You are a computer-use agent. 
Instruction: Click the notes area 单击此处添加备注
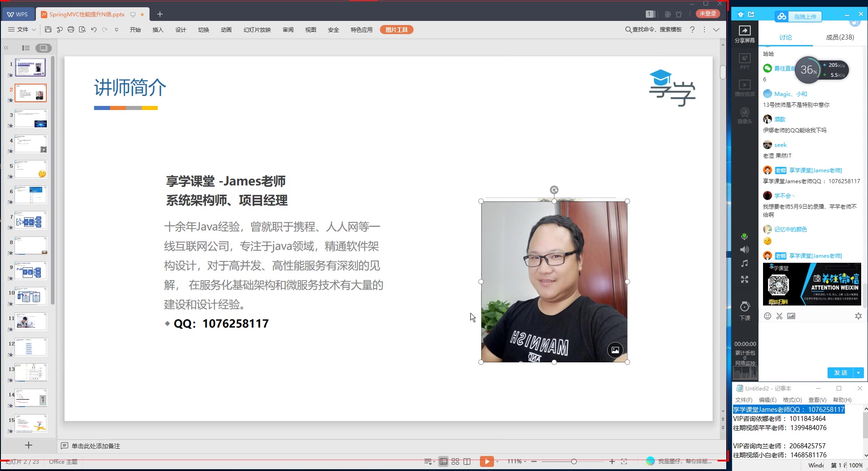[96, 446]
